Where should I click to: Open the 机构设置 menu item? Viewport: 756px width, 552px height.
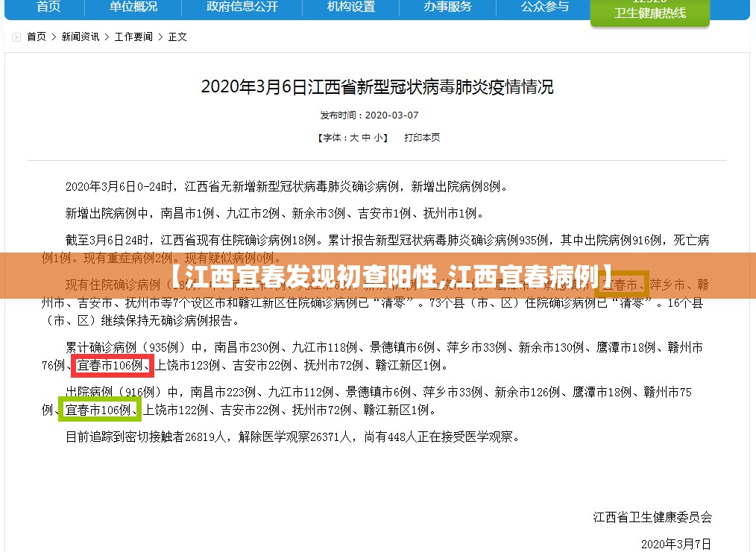(351, 6)
